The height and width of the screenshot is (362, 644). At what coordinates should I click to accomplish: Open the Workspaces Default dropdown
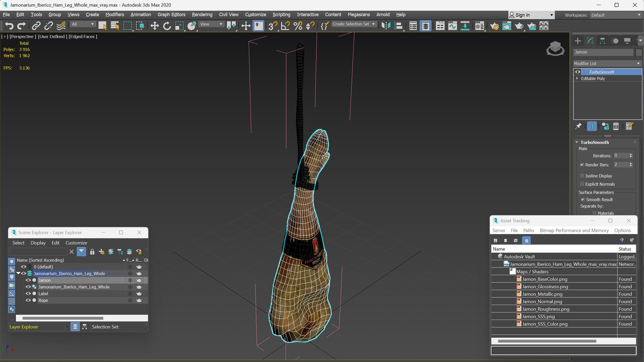pos(616,15)
